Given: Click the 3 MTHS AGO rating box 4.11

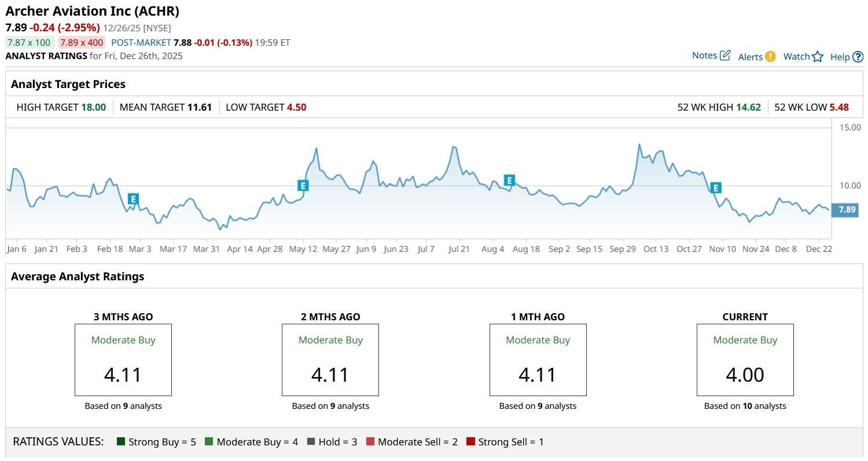Looking at the screenshot, I should [123, 360].
